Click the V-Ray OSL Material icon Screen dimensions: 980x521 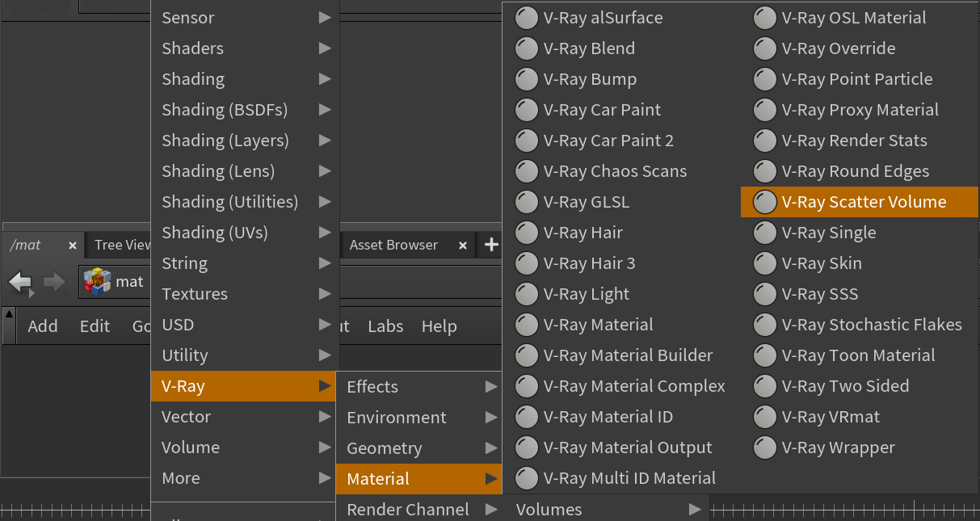tap(765, 18)
